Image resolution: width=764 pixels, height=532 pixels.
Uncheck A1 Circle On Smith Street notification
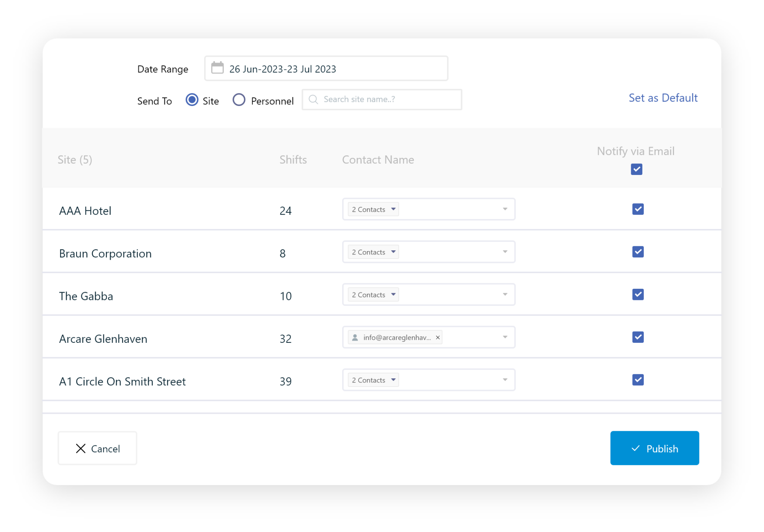point(638,380)
